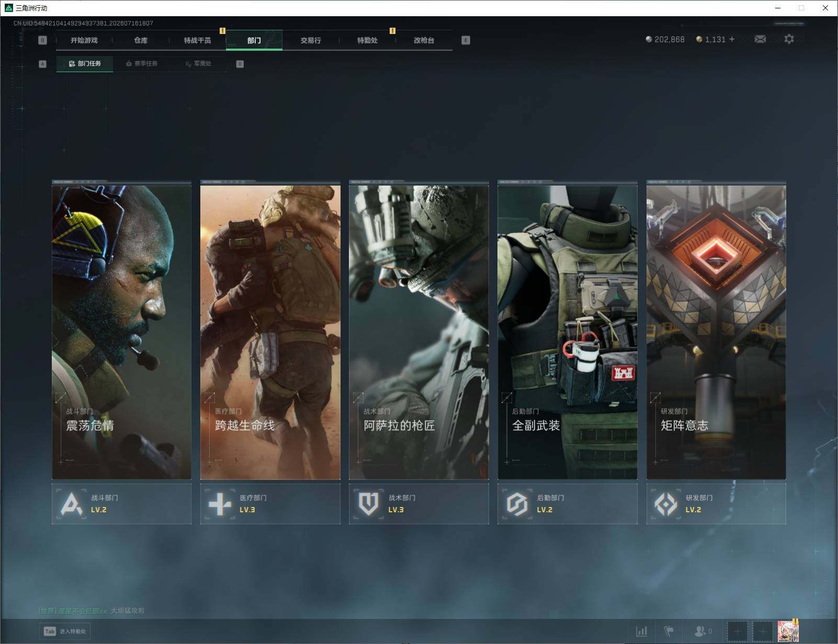Click the 研发部门 diamond logo icon
Screen dimensions: 838x644
pos(666,504)
